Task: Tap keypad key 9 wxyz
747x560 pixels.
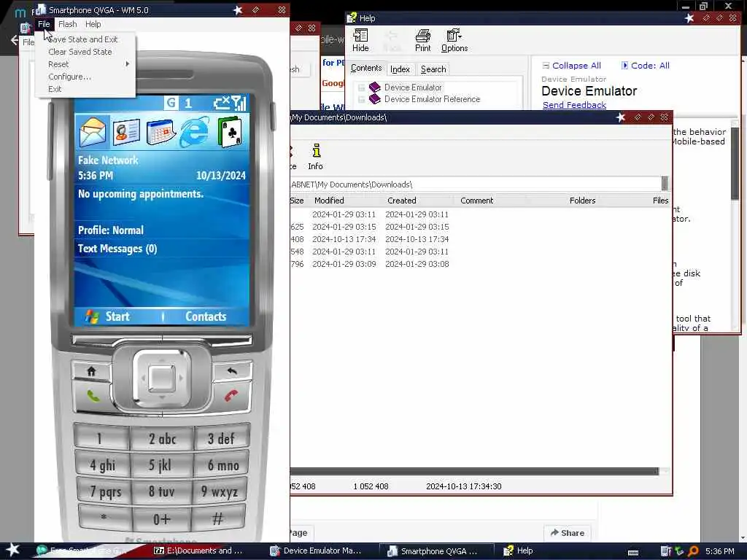Action: 220,492
